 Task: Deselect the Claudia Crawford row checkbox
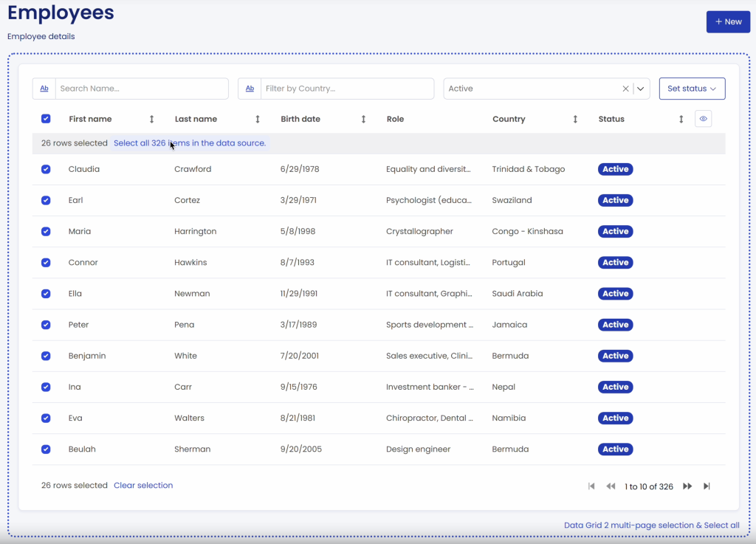click(46, 169)
